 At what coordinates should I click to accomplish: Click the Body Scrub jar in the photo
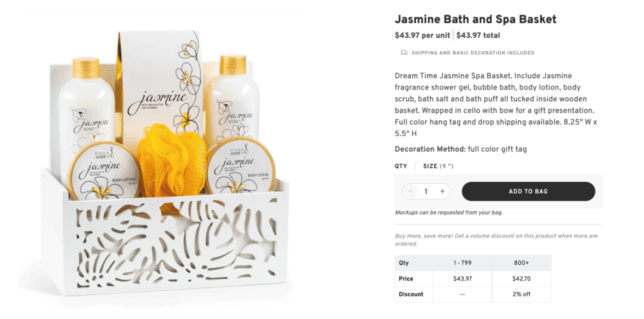click(x=240, y=167)
